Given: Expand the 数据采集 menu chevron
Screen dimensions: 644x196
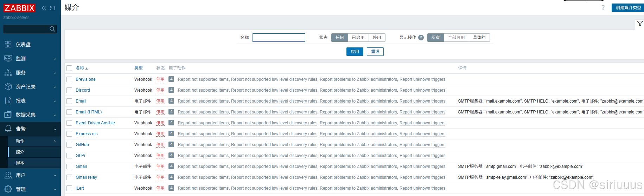Looking at the screenshot, I should 55,115.
